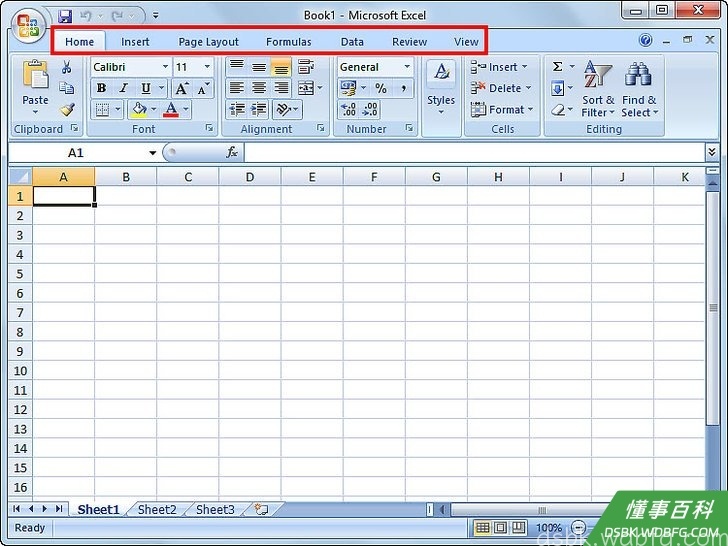Copy the selection to clipboard
This screenshot has width=728, height=546.
click(66, 88)
